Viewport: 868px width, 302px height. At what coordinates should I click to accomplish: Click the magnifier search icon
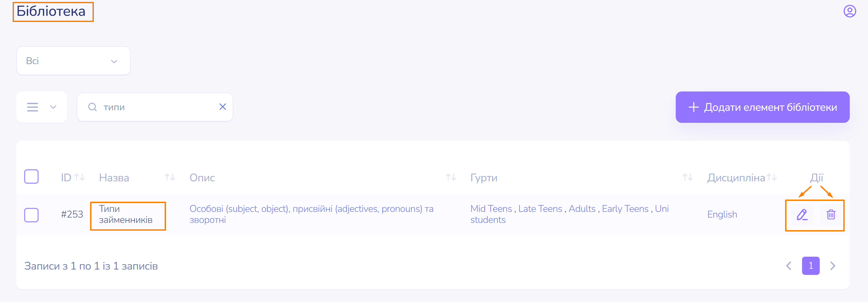pyautogui.click(x=92, y=107)
